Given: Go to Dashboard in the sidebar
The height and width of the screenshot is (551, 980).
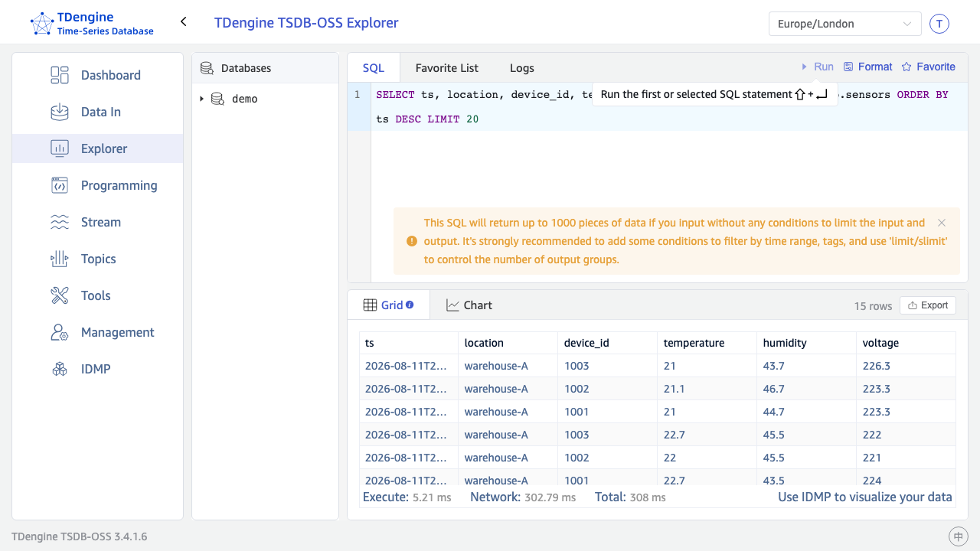Looking at the screenshot, I should click(x=97, y=75).
